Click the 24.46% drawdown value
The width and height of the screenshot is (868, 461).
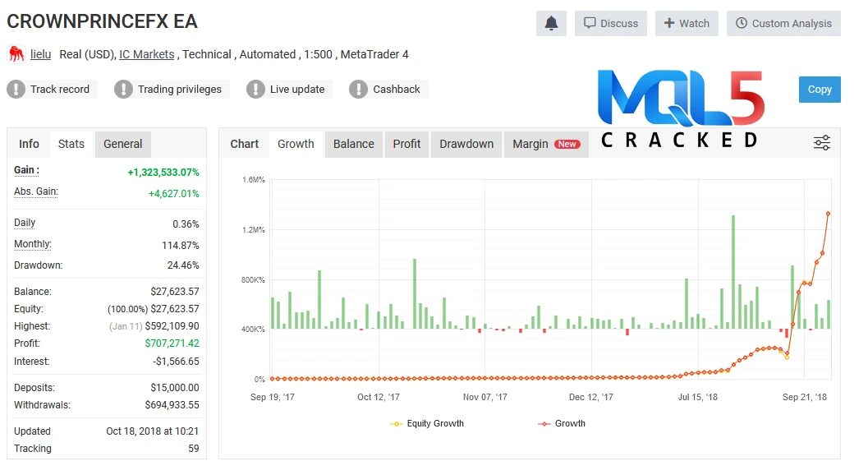point(183,265)
